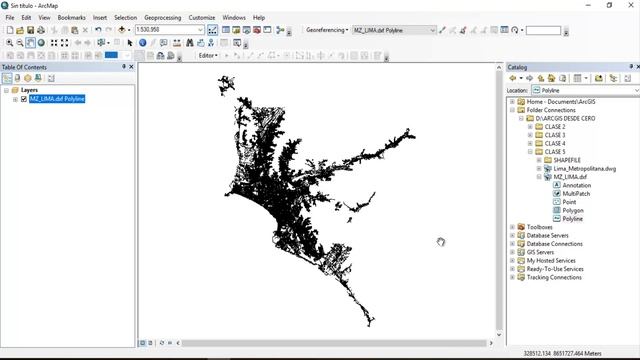The height and width of the screenshot is (360, 640).
Task: Click the Fixed Zoom In icon
Action: (54, 43)
